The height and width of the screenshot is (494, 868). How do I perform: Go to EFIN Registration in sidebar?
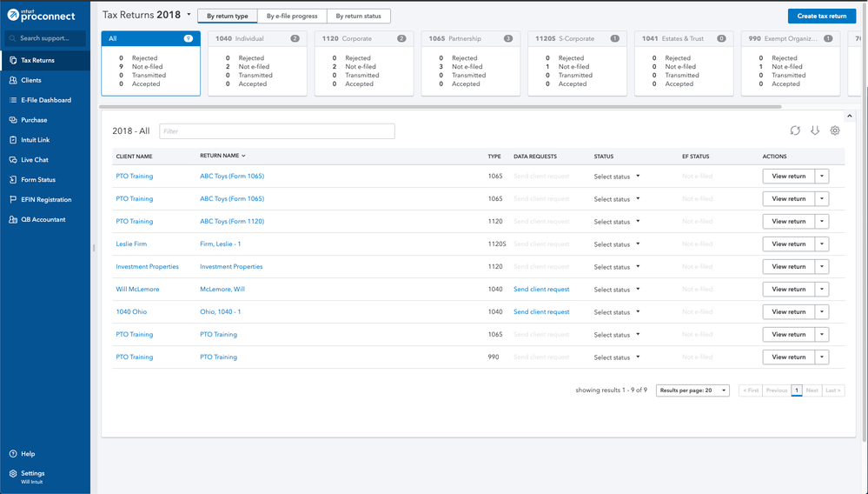45,200
